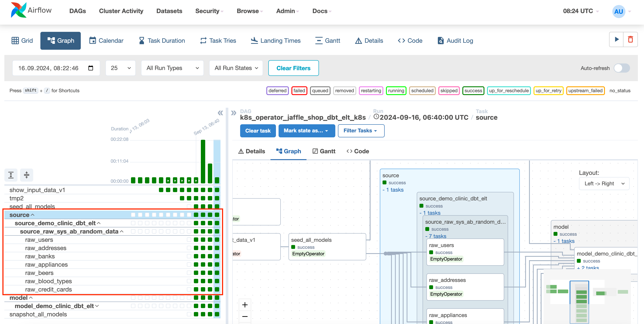
Task: Open the top Code view
Action: (410, 41)
